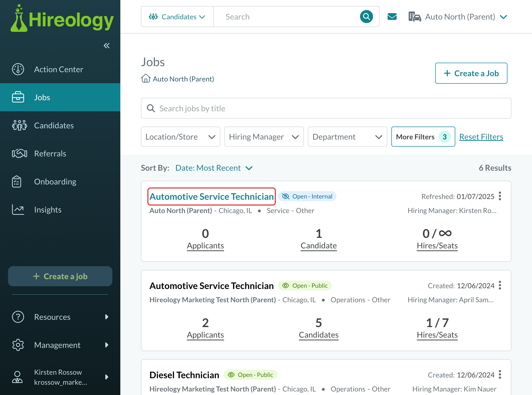Click the teal search magnifier button

(366, 17)
